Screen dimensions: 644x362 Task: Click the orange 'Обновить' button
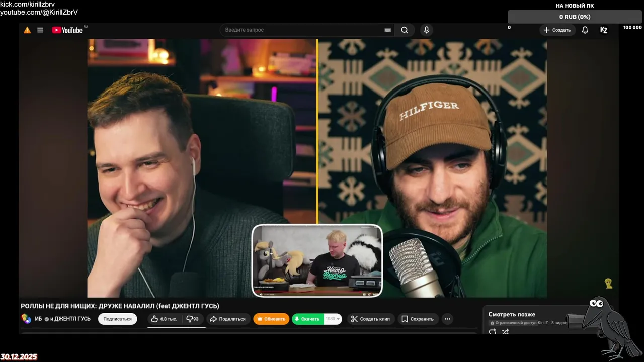pos(271,319)
